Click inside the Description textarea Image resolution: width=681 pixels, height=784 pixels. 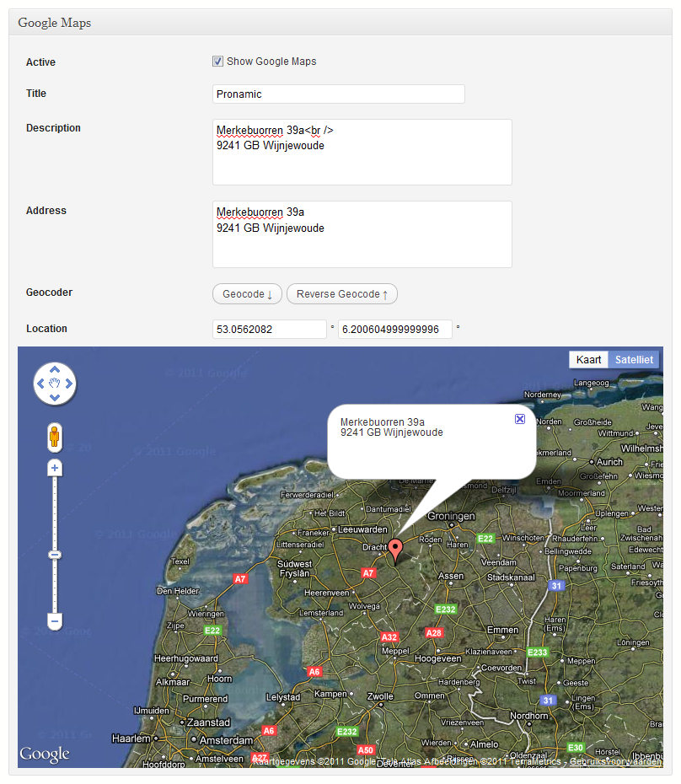tap(362, 152)
